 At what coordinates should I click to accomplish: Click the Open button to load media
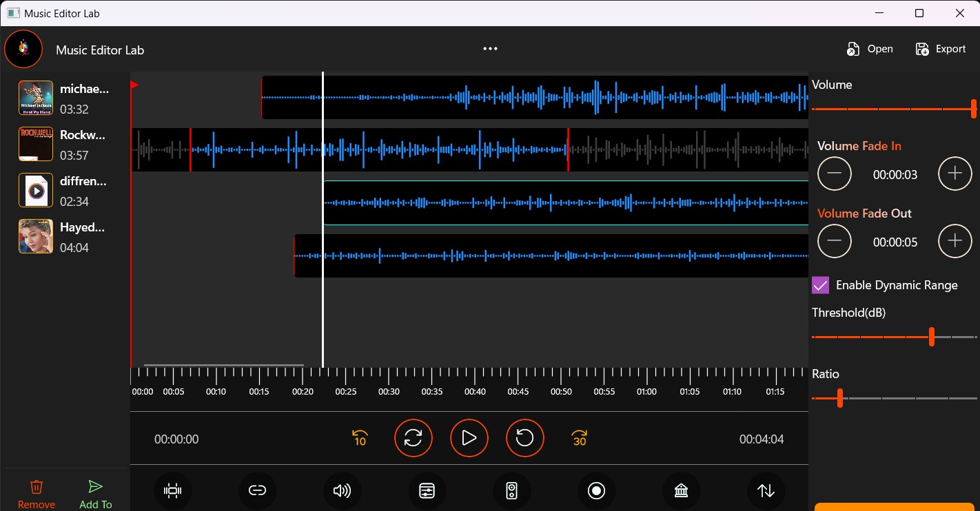tap(870, 48)
